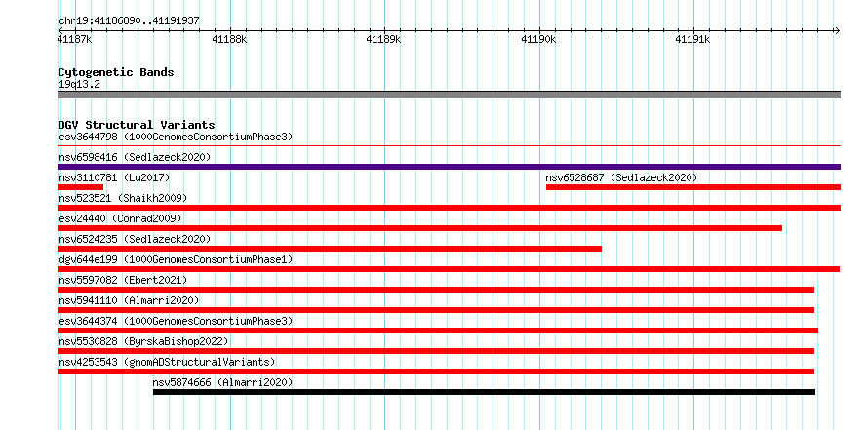Click the esv24440 (Conrad2009) label
This screenshot has height=430, width=868.
click(120, 218)
